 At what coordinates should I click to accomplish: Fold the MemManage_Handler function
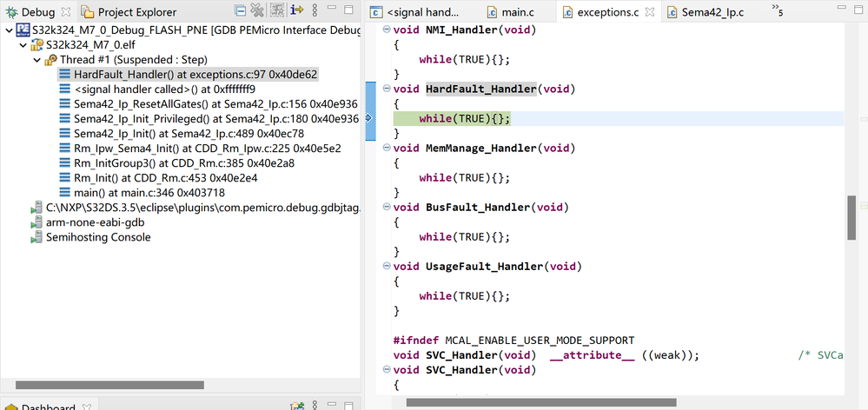point(387,149)
